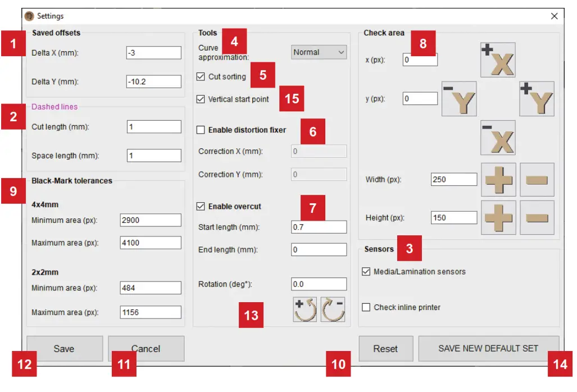The height and width of the screenshot is (392, 577).
Task: Increase Width with the plus icon
Action: [x=498, y=179]
